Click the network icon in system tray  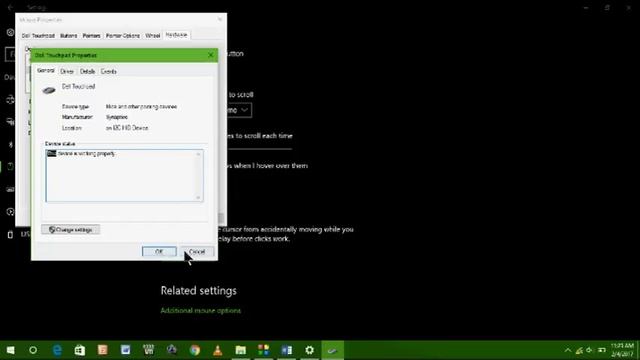[x=579, y=350]
